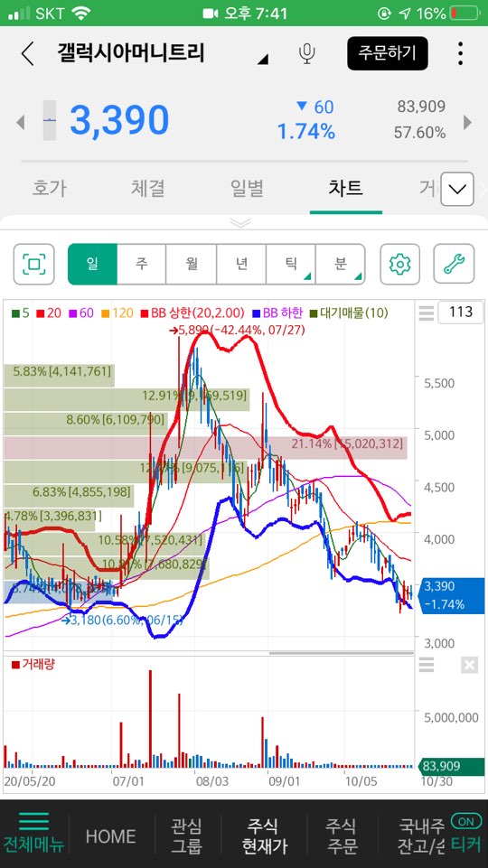This screenshot has height=868, width=488.
Task: Tap the 거래량 volume legend
Action: pyautogui.click(x=33, y=664)
